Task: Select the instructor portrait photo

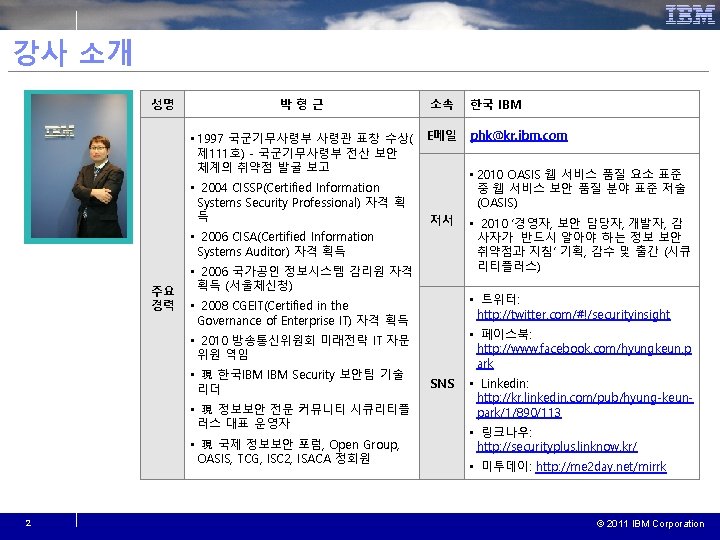Action: click(79, 167)
